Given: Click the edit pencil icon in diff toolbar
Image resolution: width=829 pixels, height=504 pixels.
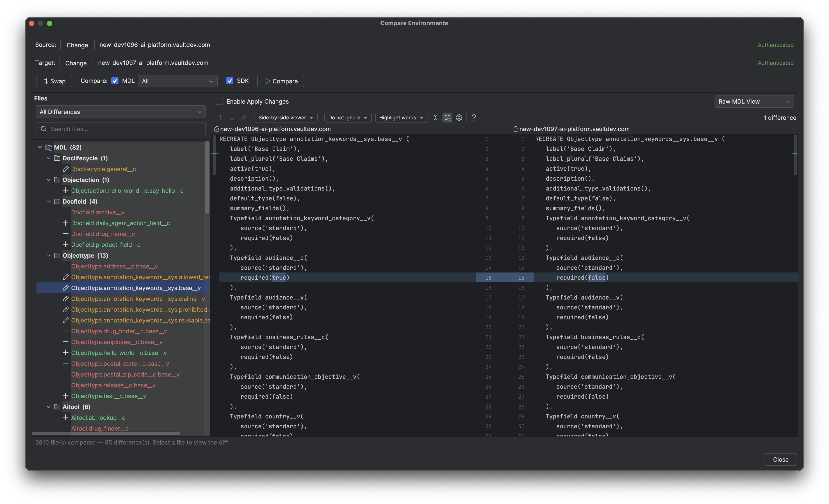Looking at the screenshot, I should point(244,117).
